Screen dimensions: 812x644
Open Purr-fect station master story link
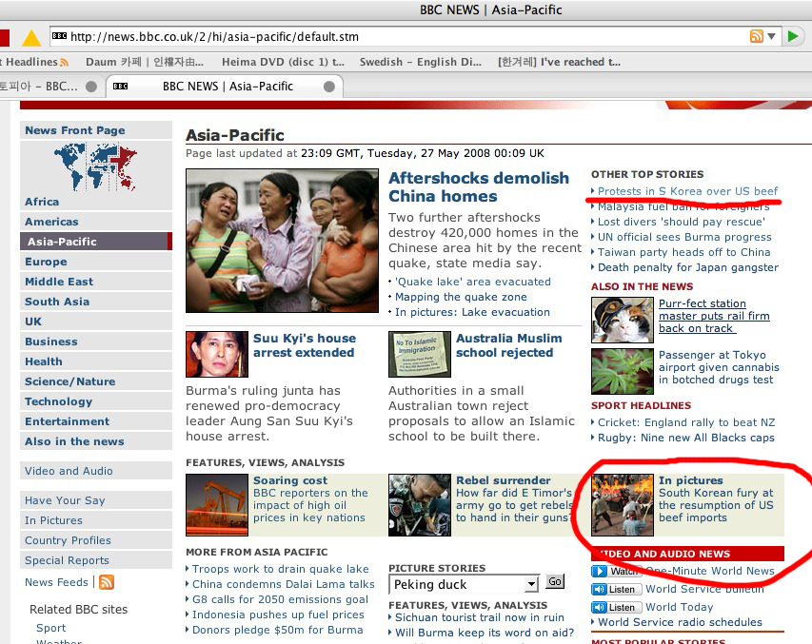click(x=714, y=316)
